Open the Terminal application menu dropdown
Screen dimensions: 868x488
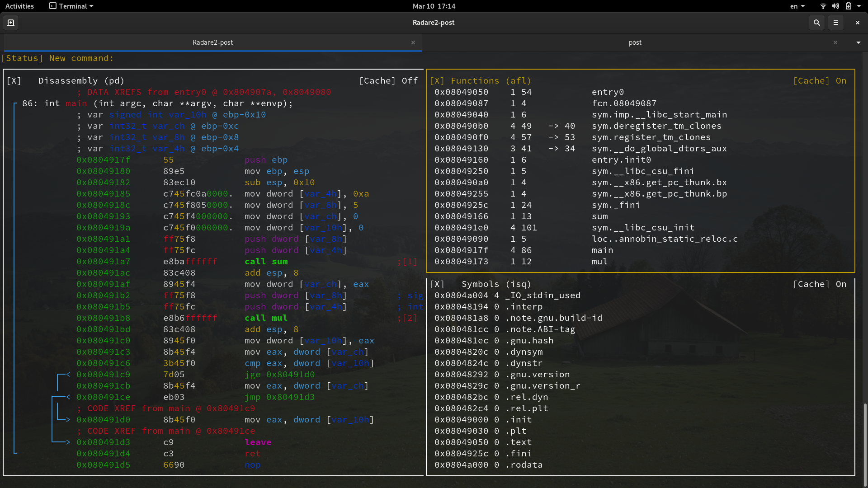[71, 6]
